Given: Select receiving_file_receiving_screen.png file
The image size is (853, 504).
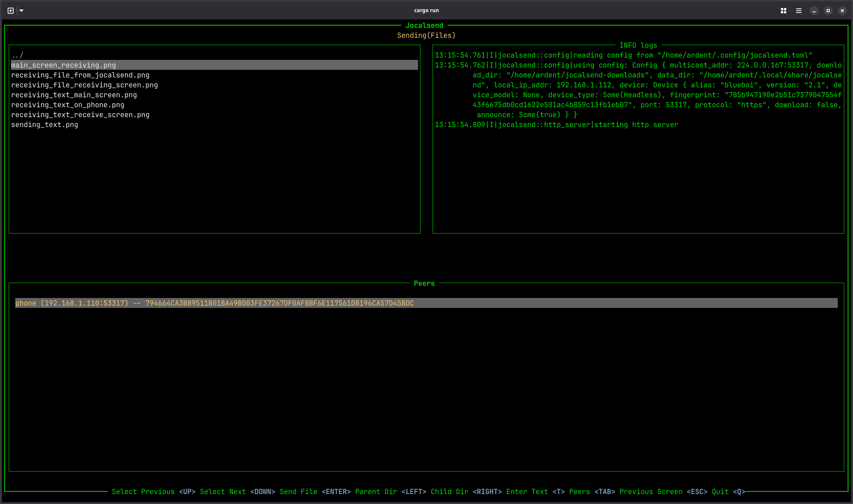Looking at the screenshot, I should (x=85, y=85).
